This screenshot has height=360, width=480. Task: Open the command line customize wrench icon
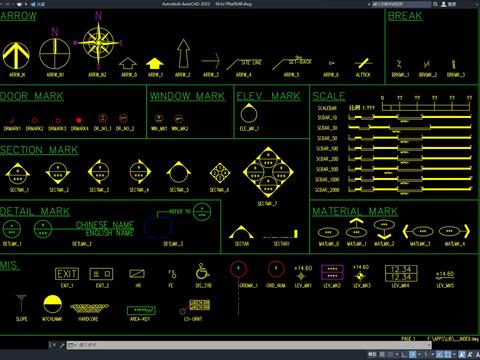pos(62,345)
